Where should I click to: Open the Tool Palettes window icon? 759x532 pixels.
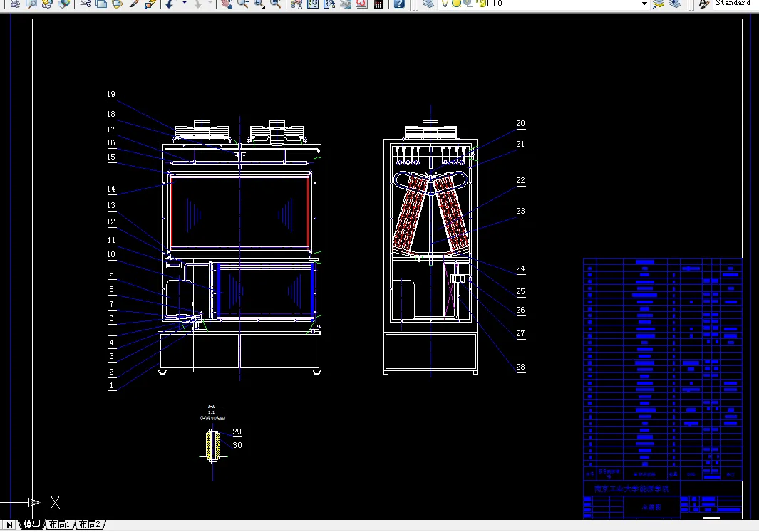pos(329,4)
